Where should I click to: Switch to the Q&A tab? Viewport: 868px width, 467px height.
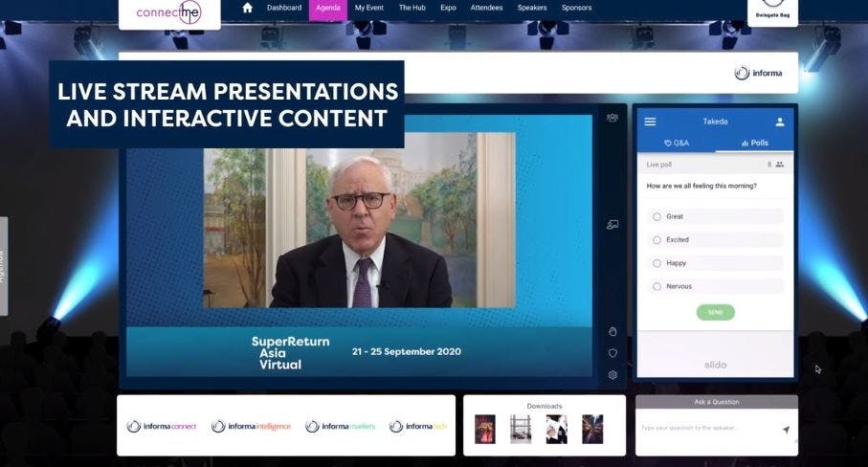tap(677, 143)
